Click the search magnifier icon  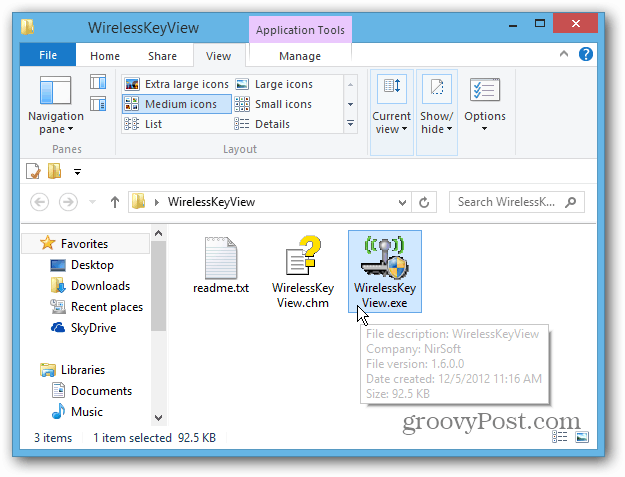[x=571, y=202]
